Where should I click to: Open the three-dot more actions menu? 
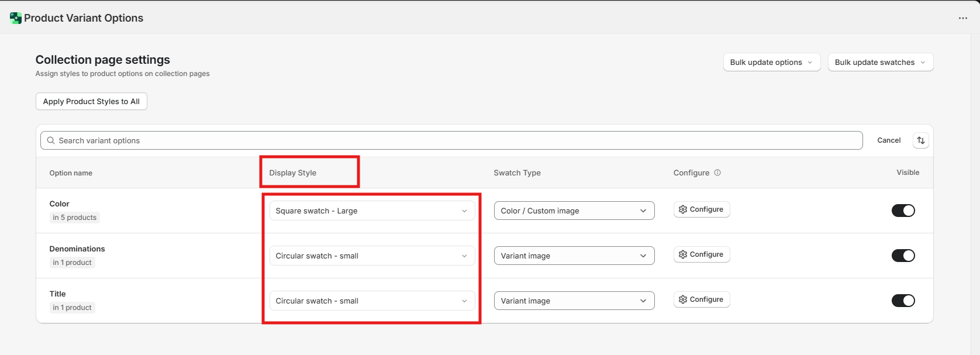coord(962,18)
